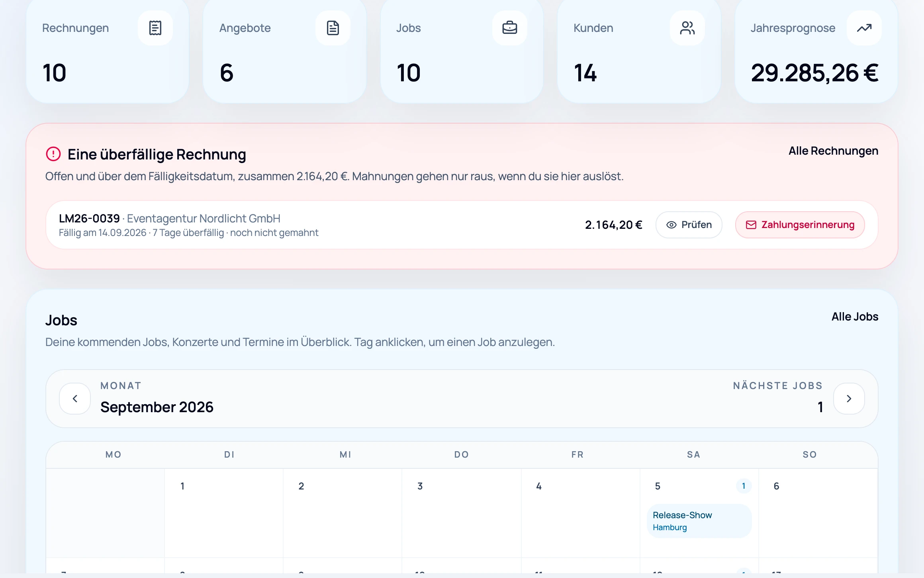This screenshot has width=924, height=578.
Task: Send Zahlungserinnerung for LM26-0039
Action: [800, 225]
